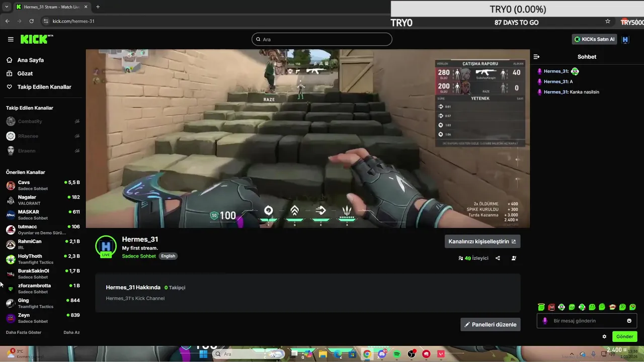Open the hamburger sidebar menu
The height and width of the screenshot is (362, 644).
[x=11, y=39]
